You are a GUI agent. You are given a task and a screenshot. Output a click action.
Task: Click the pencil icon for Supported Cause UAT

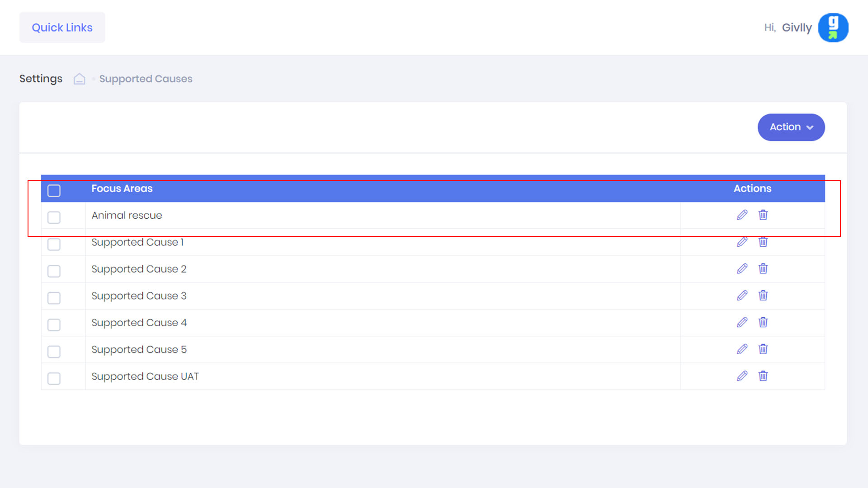click(x=742, y=376)
